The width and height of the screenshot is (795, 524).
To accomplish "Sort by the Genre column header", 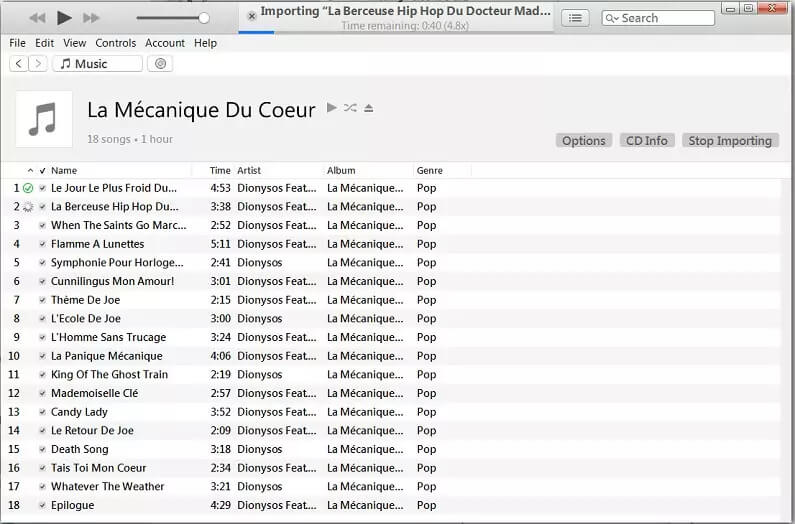I will [429, 171].
